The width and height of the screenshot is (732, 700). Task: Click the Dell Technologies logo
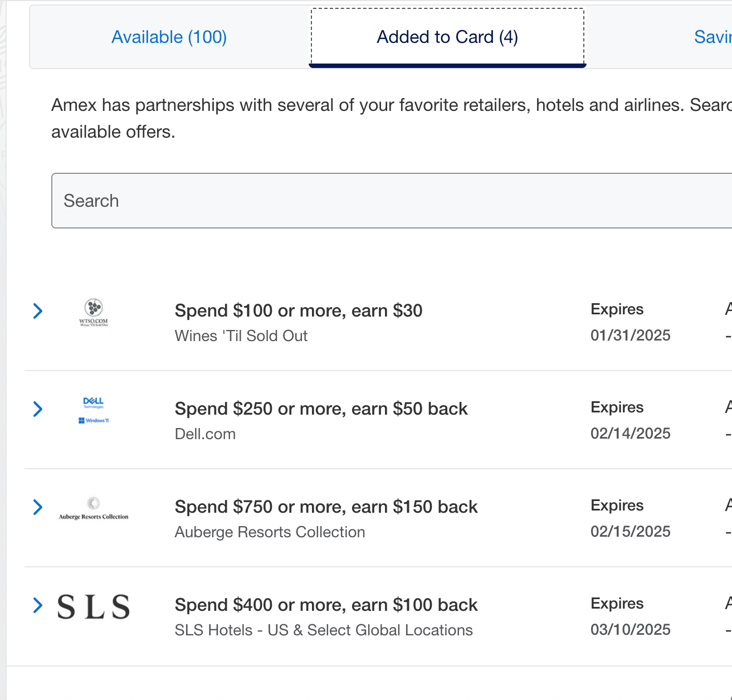click(94, 410)
